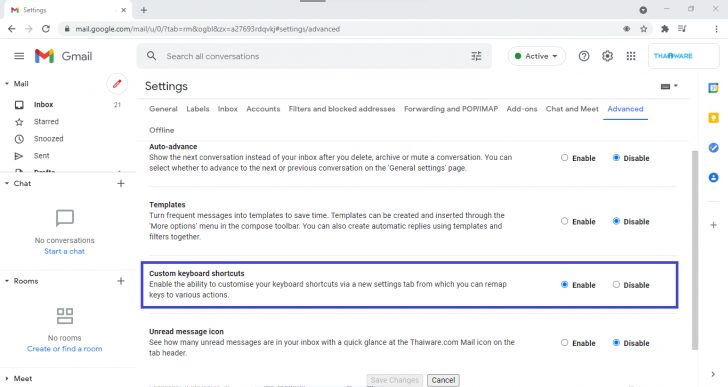This screenshot has height=387, width=728.
Task: Click the Cancel button
Action: point(443,380)
